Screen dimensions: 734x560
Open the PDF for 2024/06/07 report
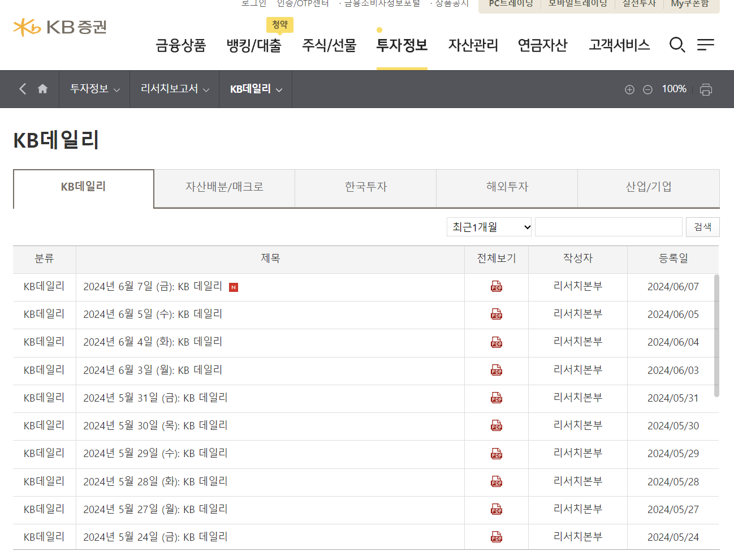pos(496,287)
